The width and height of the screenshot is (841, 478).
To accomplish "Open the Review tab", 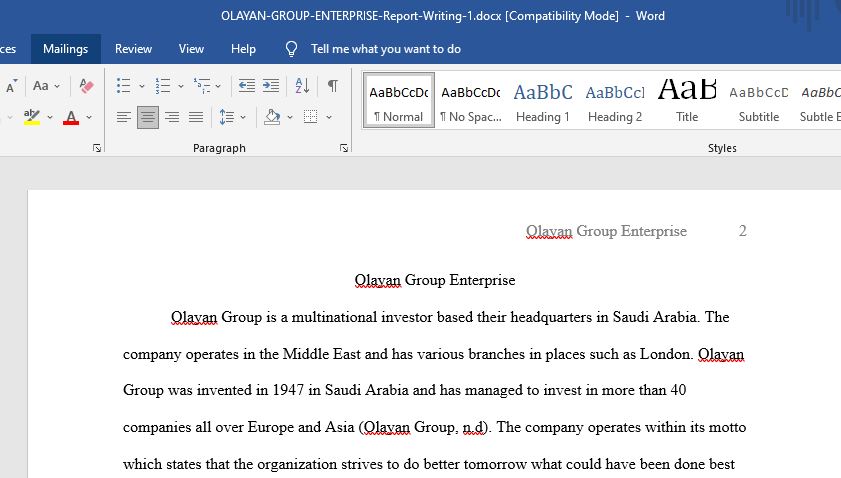I will coord(134,49).
